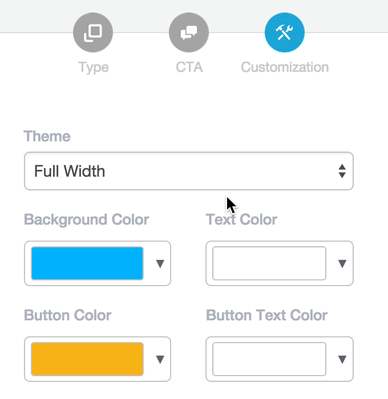Click the Button Color label
388x399 pixels.
click(67, 315)
